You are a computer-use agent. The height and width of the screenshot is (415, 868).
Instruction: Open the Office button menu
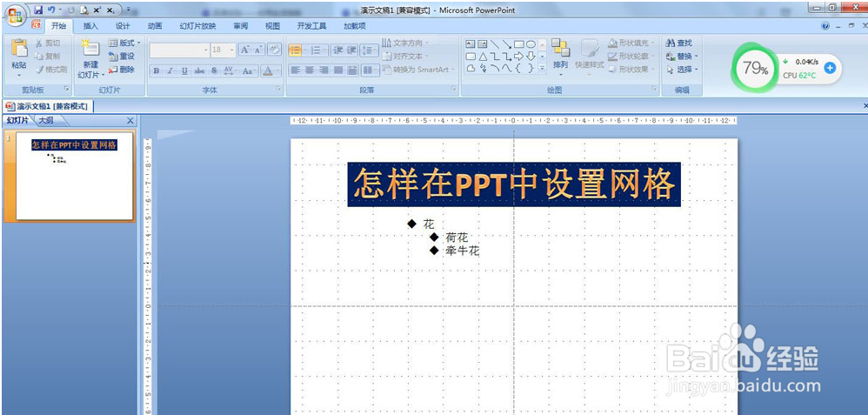pos(16,14)
